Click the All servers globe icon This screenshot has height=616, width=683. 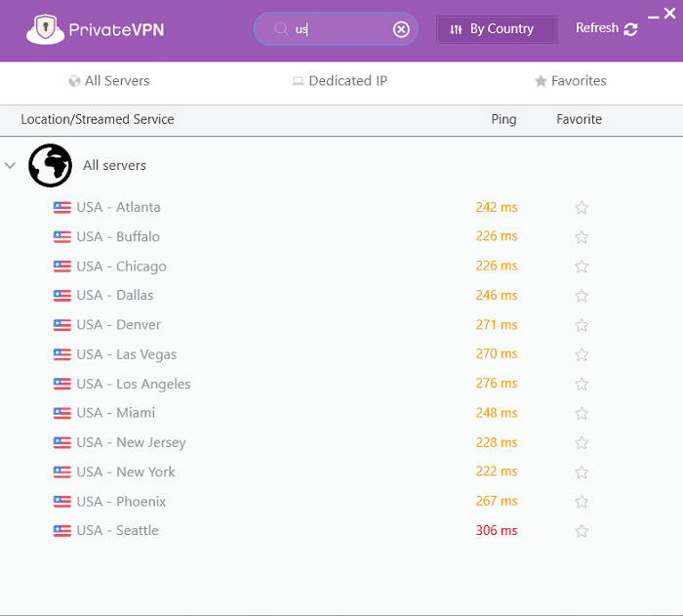pos(50,165)
